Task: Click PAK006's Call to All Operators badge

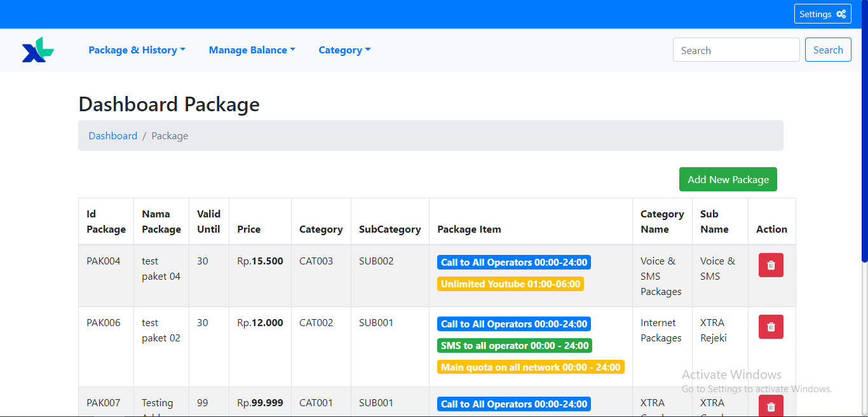Action: (x=514, y=324)
